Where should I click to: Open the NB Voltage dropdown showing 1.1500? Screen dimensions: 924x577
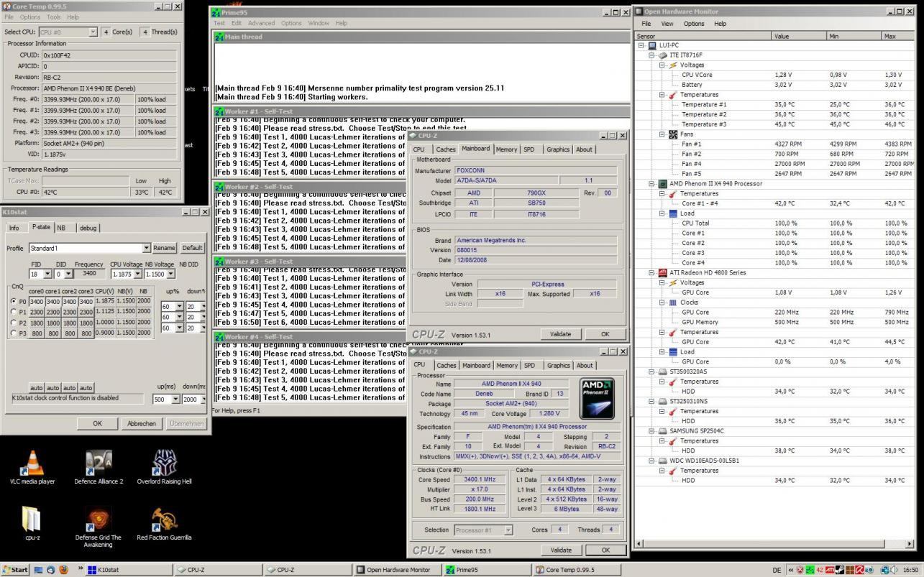pos(170,274)
